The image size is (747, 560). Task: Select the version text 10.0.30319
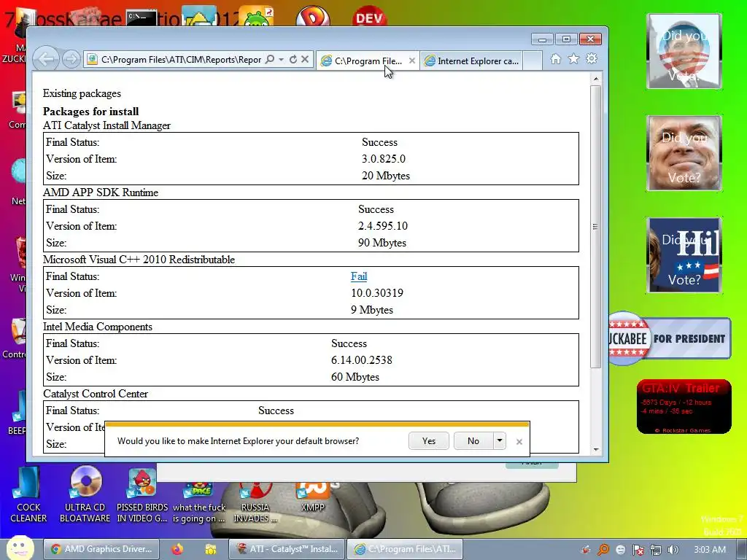(377, 293)
